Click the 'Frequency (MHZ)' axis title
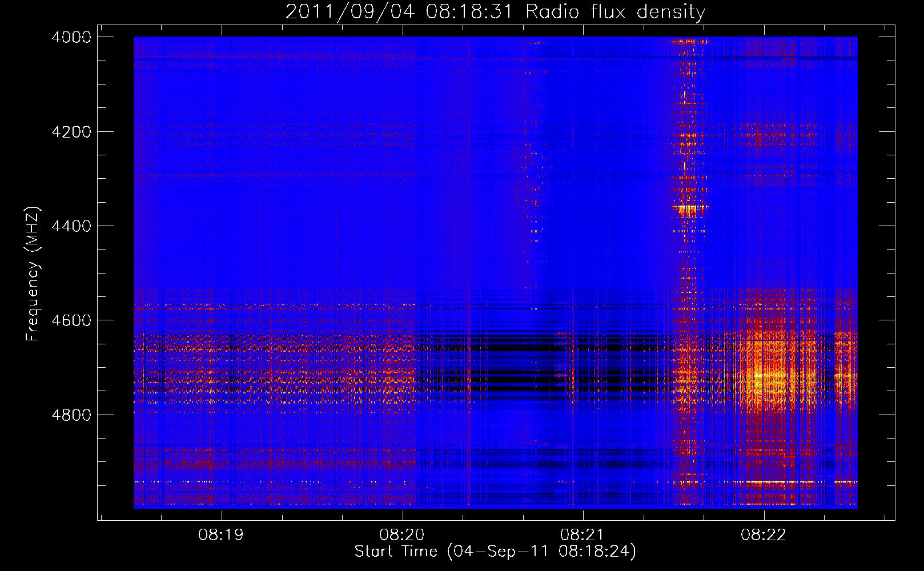Viewport: 924px width, 571px height. click(x=33, y=274)
